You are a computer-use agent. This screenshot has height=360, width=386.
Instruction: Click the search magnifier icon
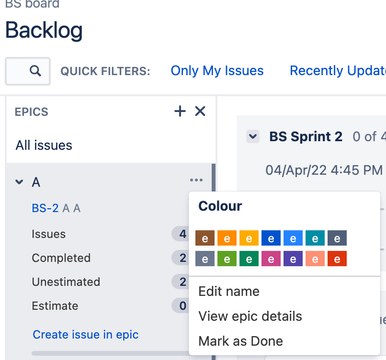(35, 71)
